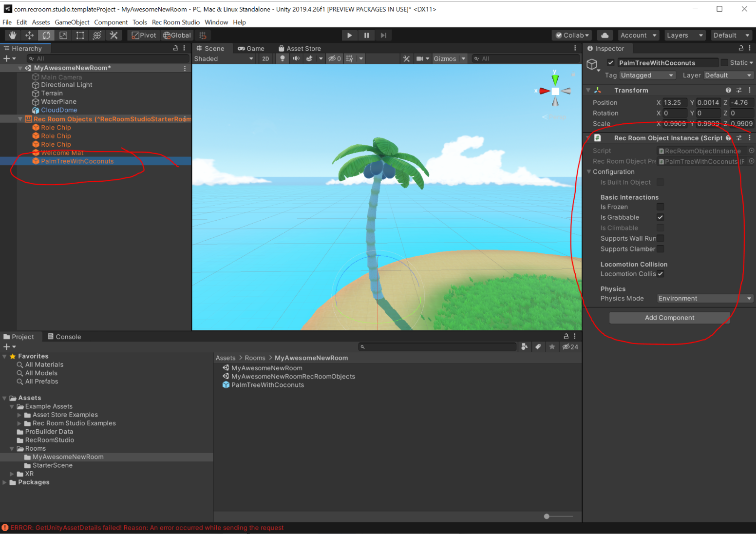The height and width of the screenshot is (534, 756).
Task: Toggle the 2D scene view mode
Action: click(x=265, y=58)
